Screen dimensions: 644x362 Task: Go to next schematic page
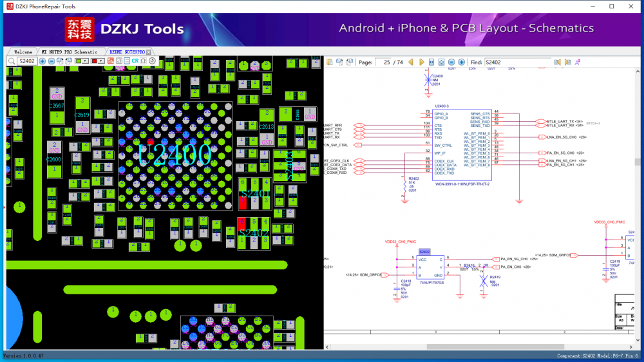pos(421,62)
